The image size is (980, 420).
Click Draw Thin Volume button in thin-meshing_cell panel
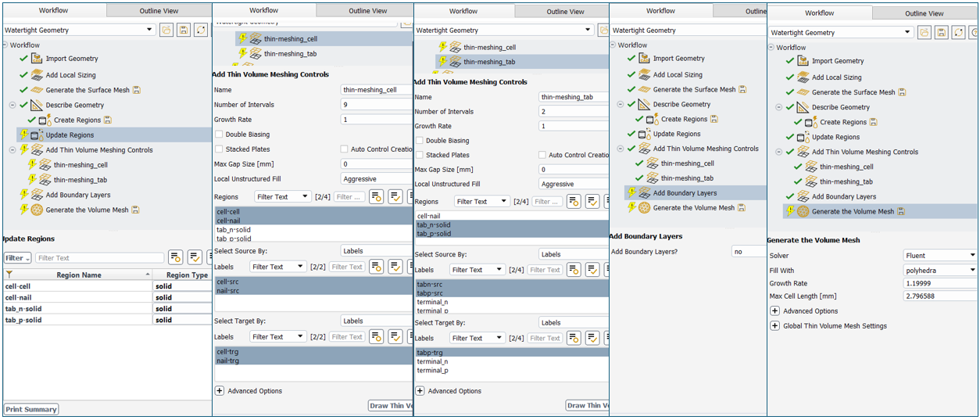391,405
